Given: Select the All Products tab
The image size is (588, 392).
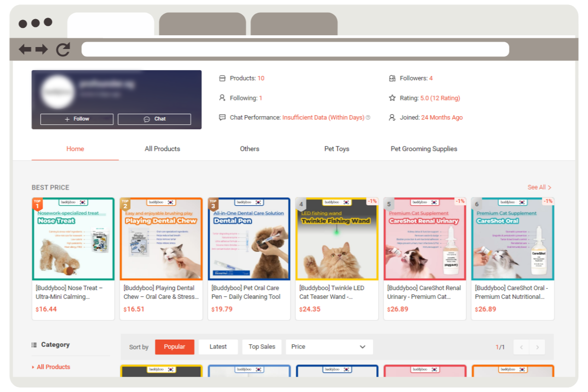Looking at the screenshot, I should 162,149.
